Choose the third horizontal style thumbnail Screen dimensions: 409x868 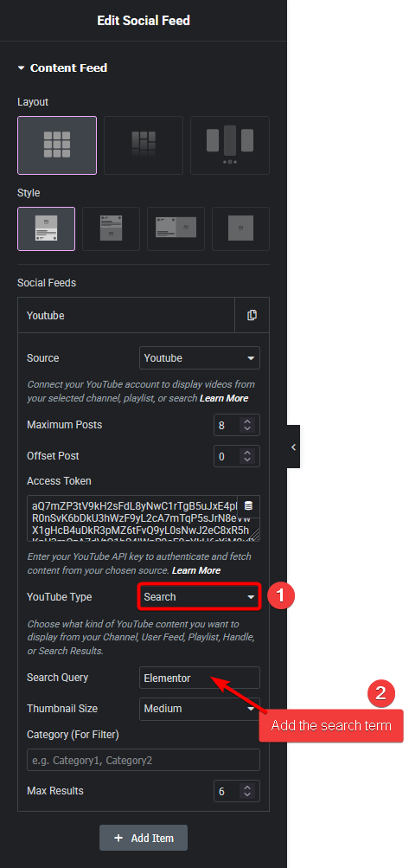click(x=176, y=228)
